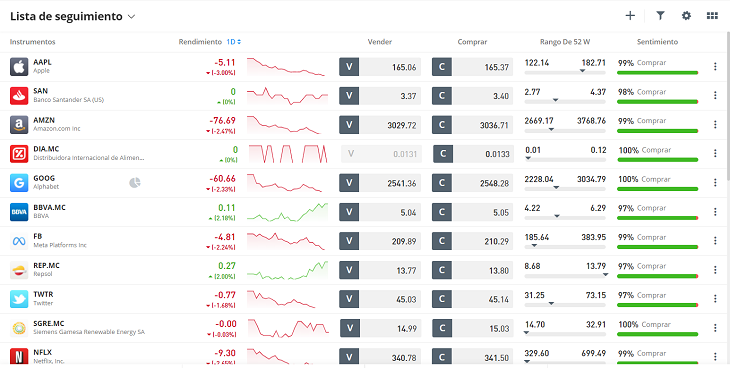Screen dimensions: 730x368
Task: Sell NFLX at 340.78
Action: (x=380, y=357)
